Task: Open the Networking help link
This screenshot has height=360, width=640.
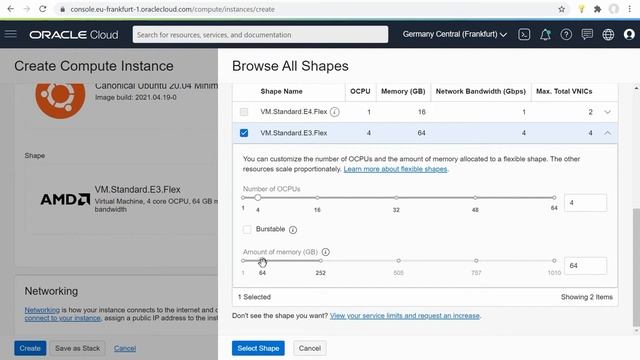Action: [42, 310]
